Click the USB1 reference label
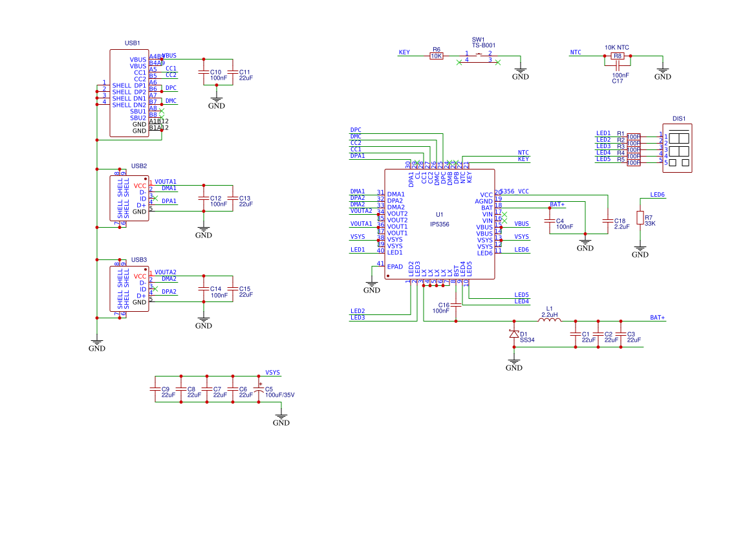The height and width of the screenshot is (535, 756). tap(132, 43)
